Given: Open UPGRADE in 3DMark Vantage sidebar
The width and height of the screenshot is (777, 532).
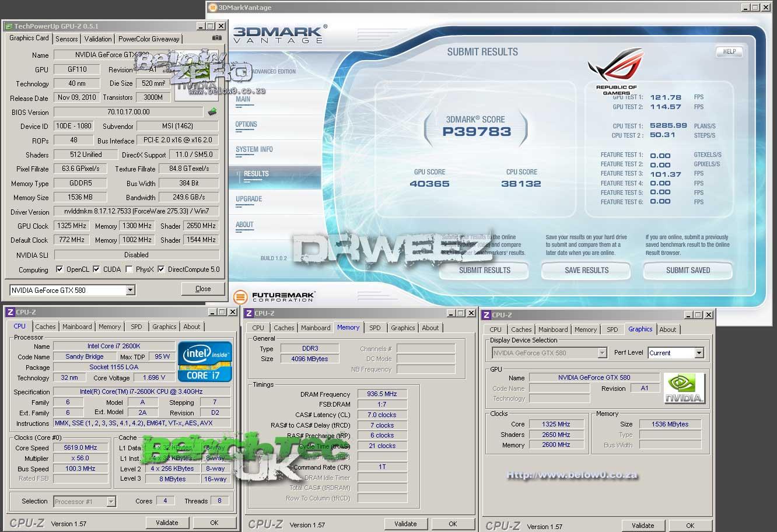Looking at the screenshot, I should [x=249, y=199].
